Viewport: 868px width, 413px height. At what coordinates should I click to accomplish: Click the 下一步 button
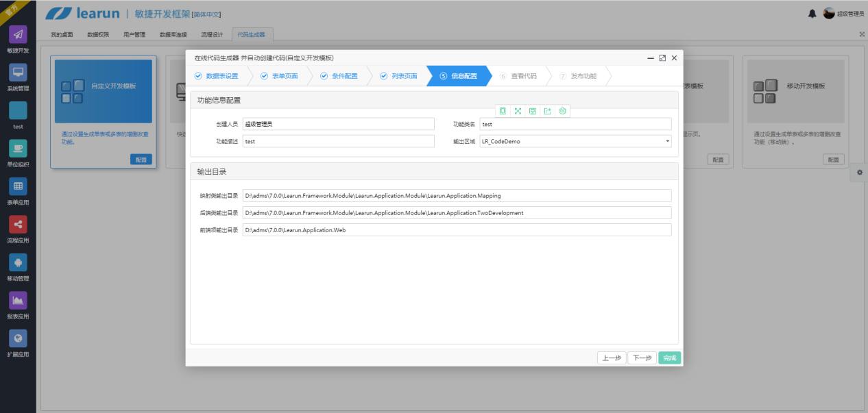click(x=642, y=358)
